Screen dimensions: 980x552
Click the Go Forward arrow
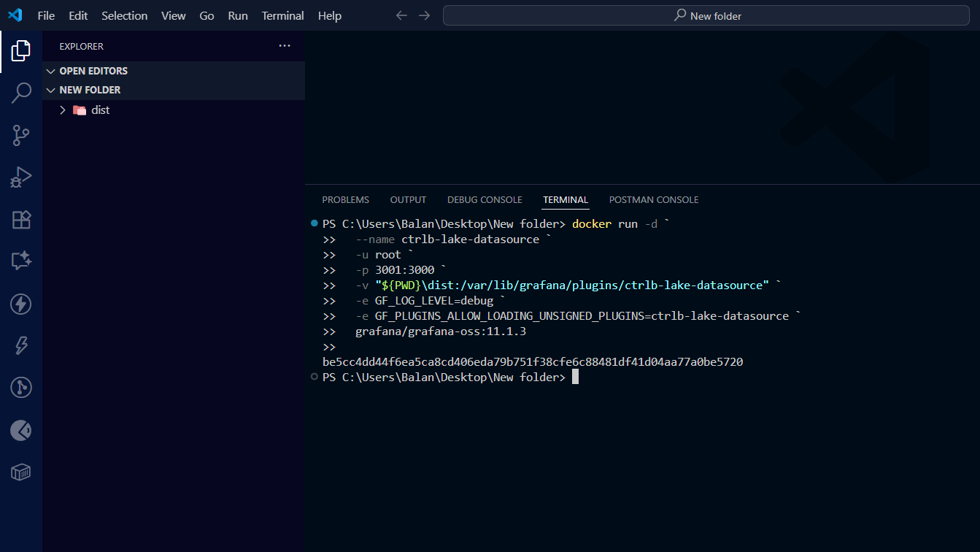point(425,15)
